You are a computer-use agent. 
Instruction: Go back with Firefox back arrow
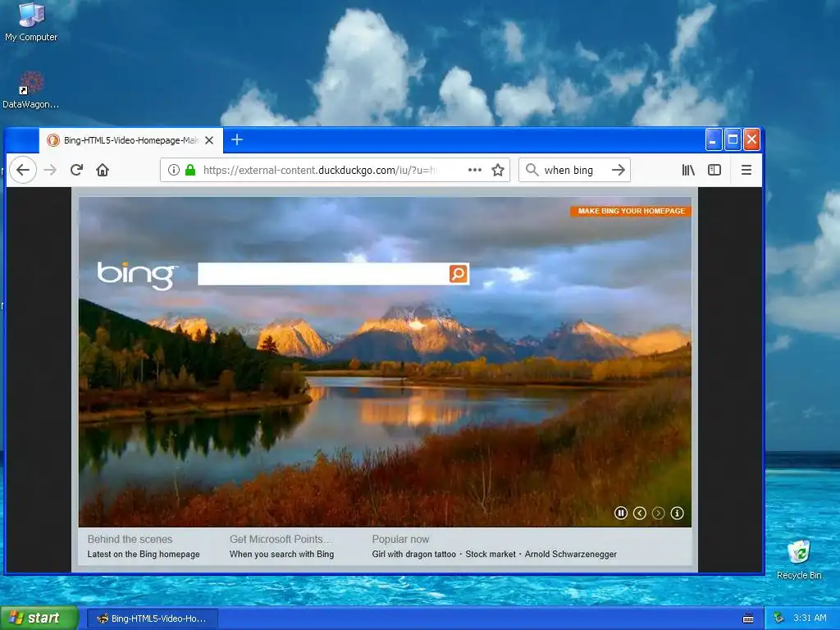[22, 171]
